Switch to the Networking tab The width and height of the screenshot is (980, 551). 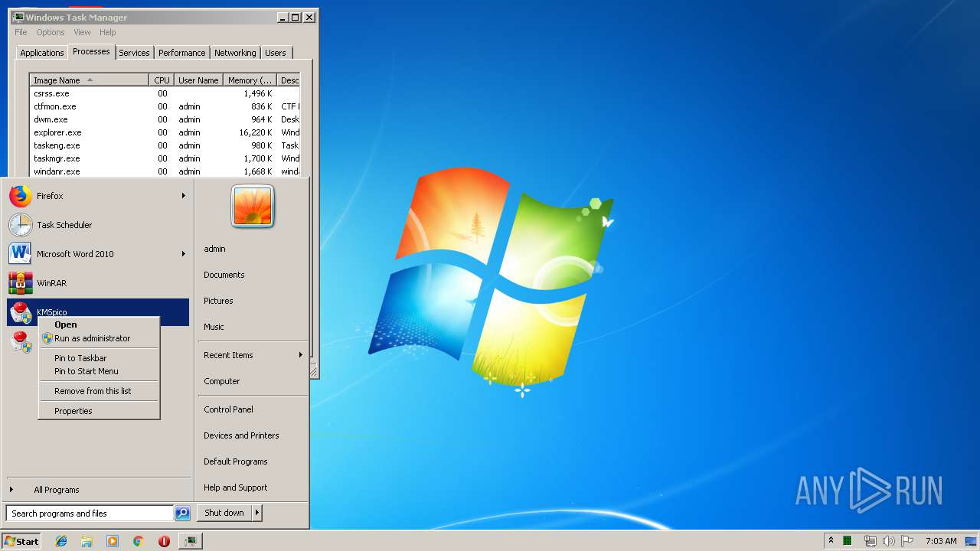(235, 53)
